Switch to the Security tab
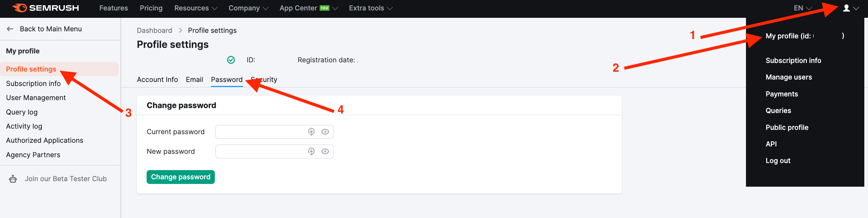Image resolution: width=868 pixels, height=218 pixels. [x=264, y=80]
